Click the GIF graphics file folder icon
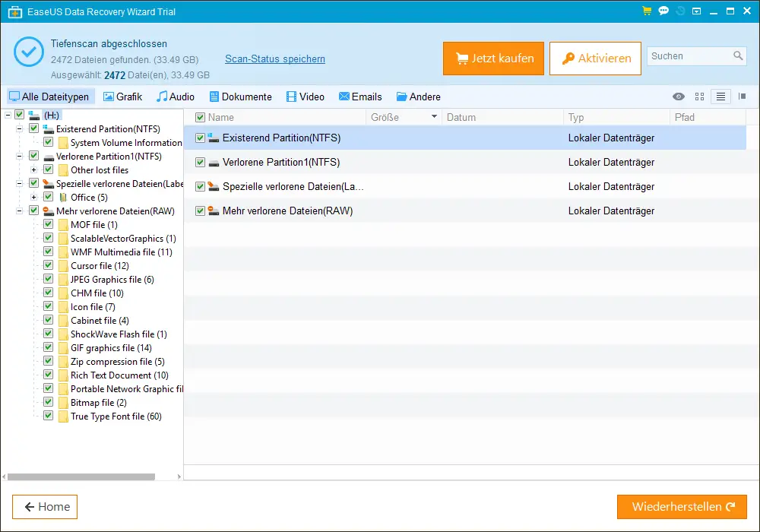This screenshot has height=532, width=760. point(63,348)
